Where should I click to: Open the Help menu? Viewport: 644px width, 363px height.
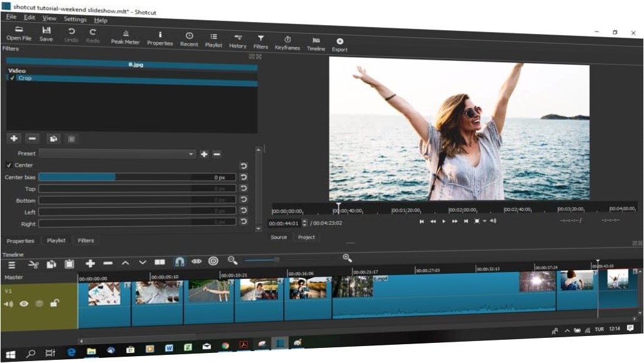coord(100,20)
